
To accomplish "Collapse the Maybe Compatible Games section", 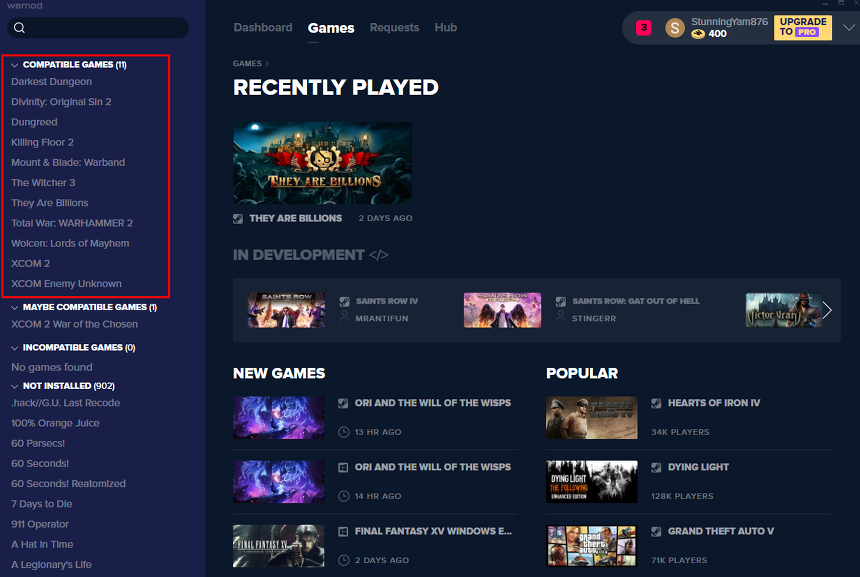I will (x=15, y=308).
